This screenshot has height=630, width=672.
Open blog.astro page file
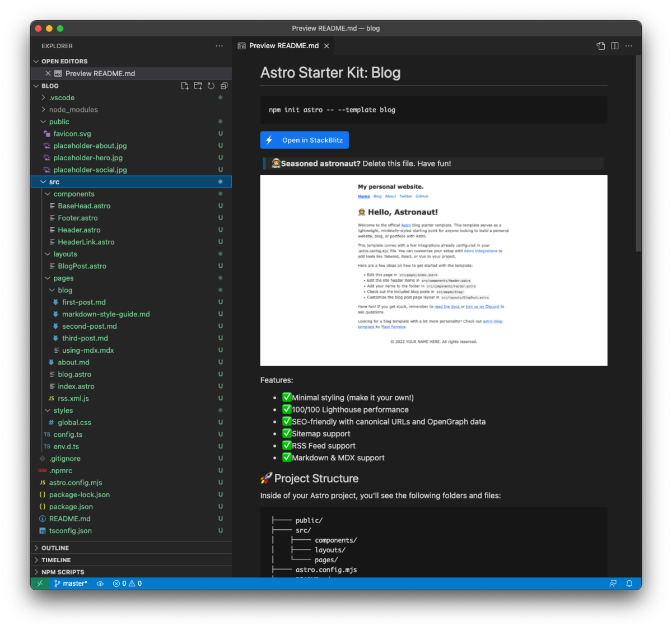coord(131,375)
